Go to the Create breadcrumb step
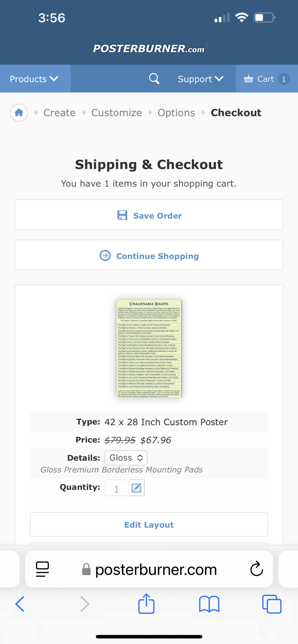Image resolution: width=298 pixels, height=644 pixels. point(60,113)
